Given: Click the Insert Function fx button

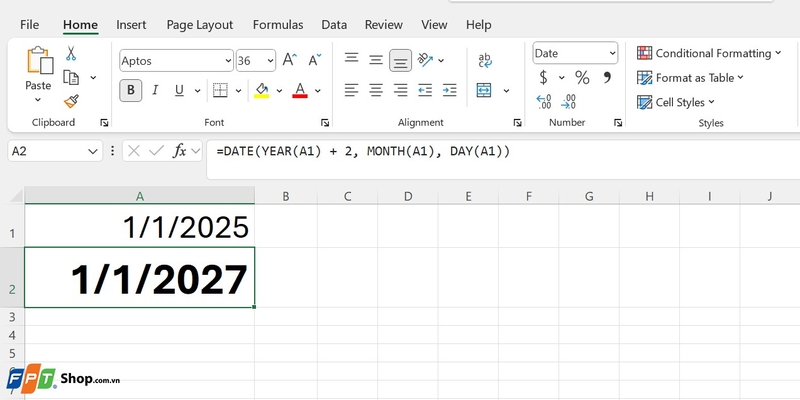Looking at the screenshot, I should tap(179, 151).
